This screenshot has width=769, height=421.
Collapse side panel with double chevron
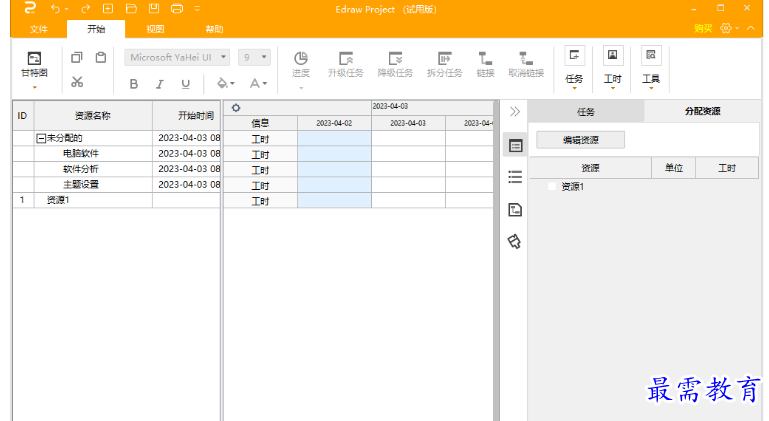514,111
